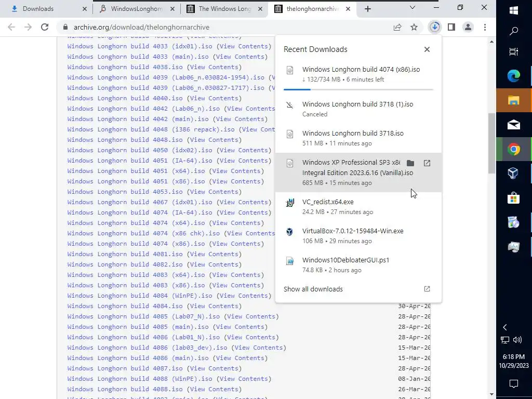
Task: Download Windows Longhorn build 4053.iso
Action: [125, 192]
